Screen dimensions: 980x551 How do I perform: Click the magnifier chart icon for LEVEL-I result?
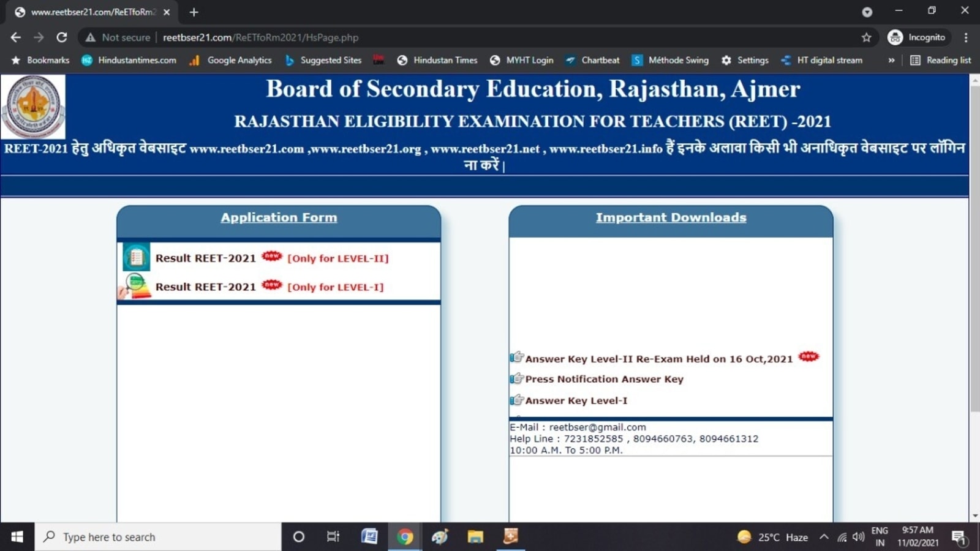tap(135, 286)
